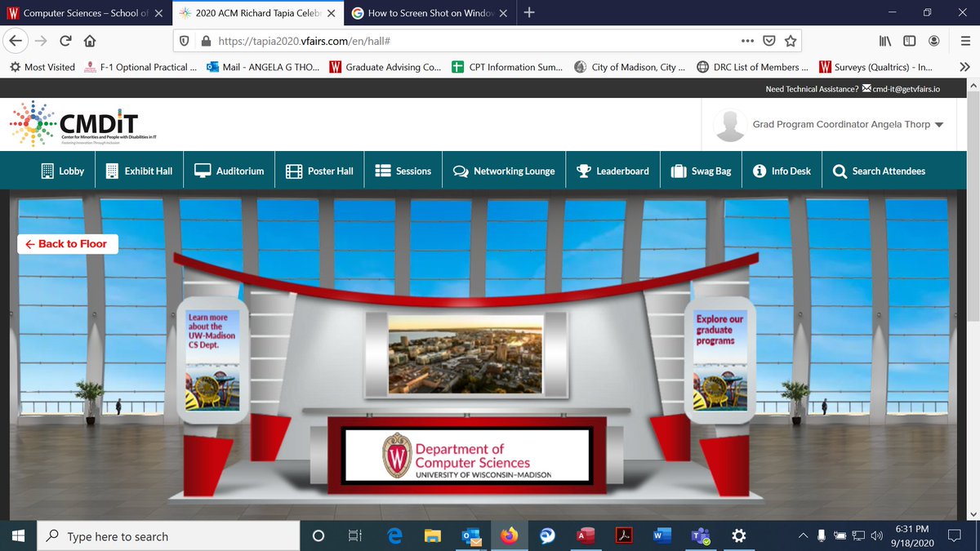Viewport: 980px width, 551px height.
Task: Switch to Computer Sciences tab
Action: point(86,13)
